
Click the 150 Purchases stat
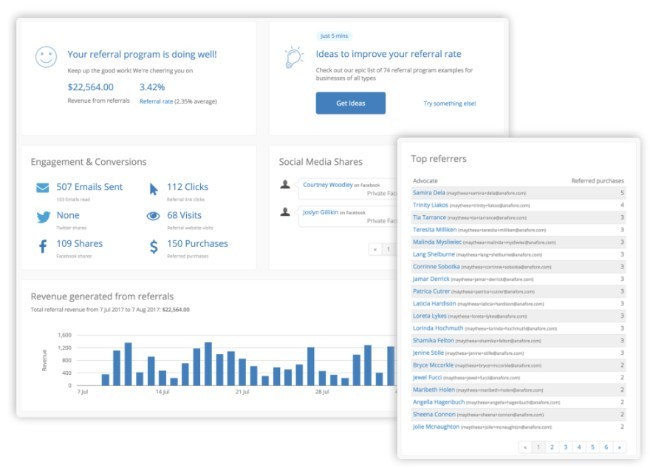pyautogui.click(x=197, y=243)
